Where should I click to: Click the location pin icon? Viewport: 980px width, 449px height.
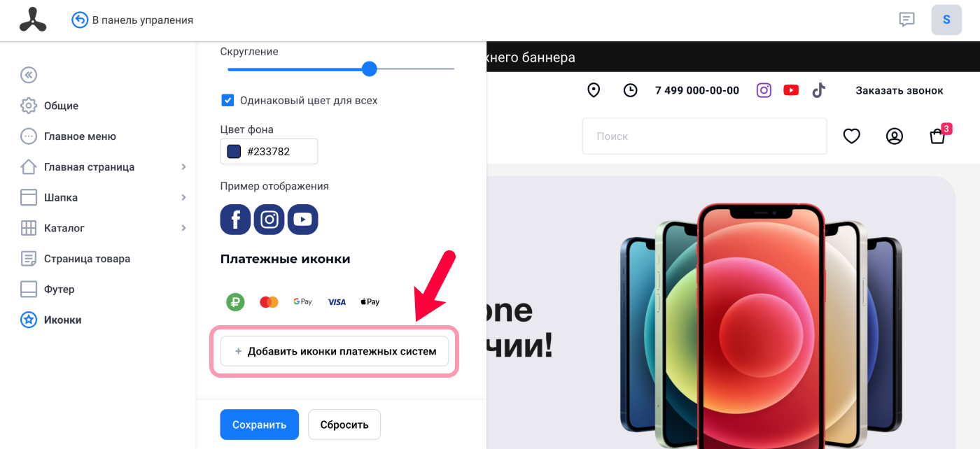(594, 90)
